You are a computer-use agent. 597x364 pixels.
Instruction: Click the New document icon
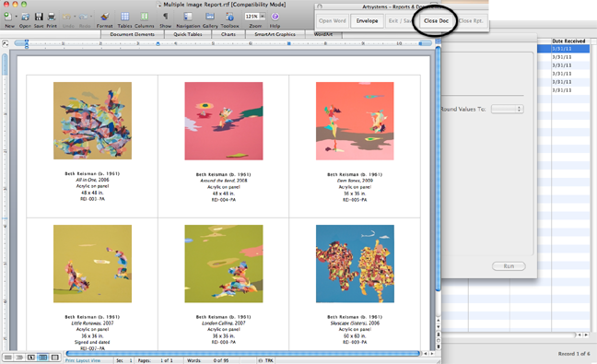click(7, 17)
